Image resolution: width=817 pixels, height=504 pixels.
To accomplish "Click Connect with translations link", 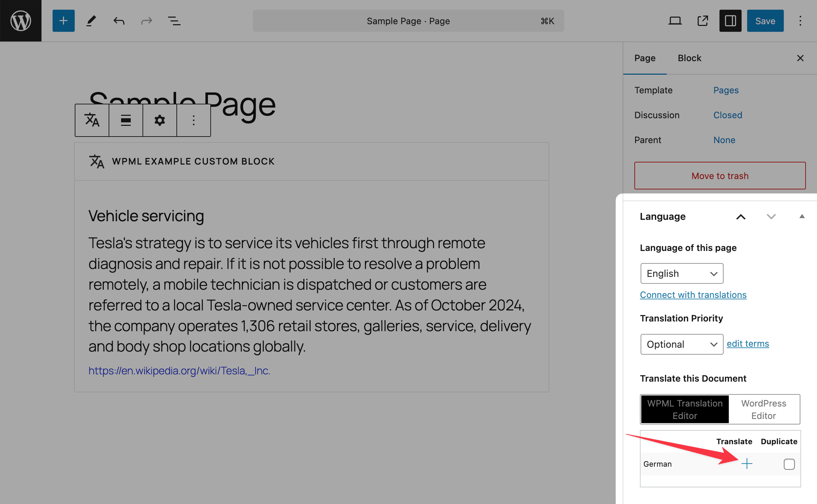I will pyautogui.click(x=694, y=295).
